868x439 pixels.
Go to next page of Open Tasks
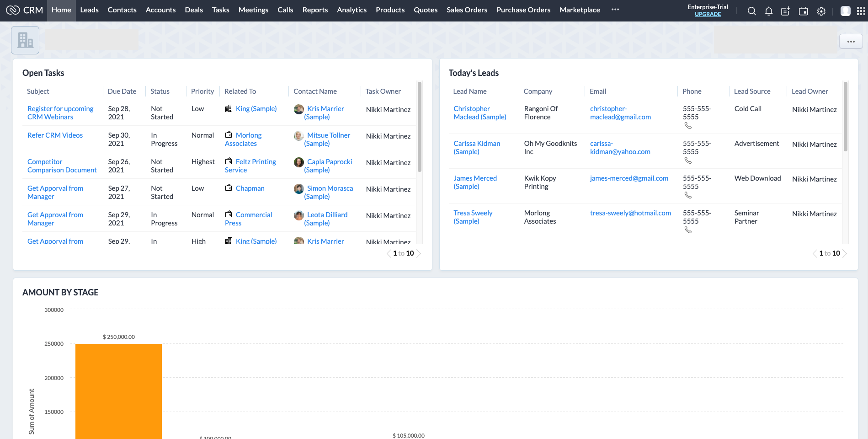(x=419, y=253)
